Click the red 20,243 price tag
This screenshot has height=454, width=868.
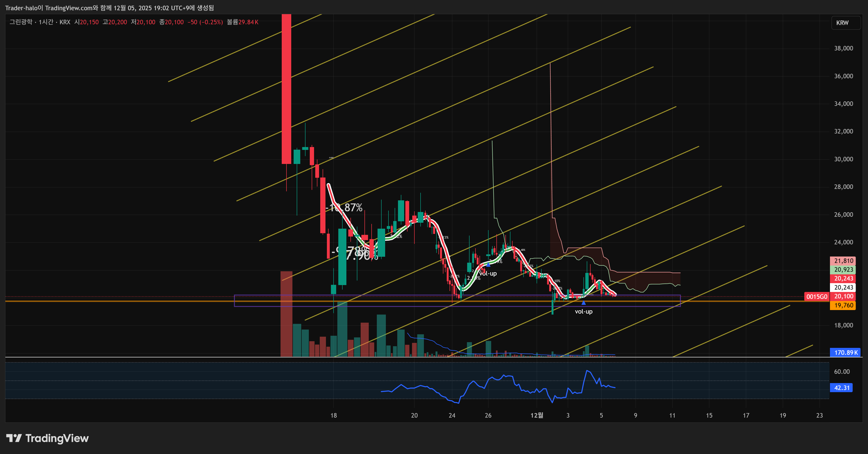click(x=843, y=278)
